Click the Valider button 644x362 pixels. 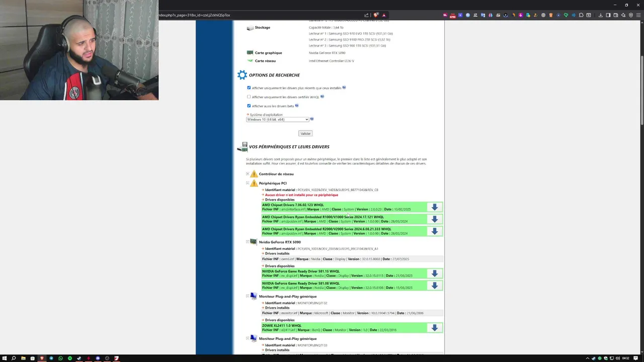[x=305, y=133]
